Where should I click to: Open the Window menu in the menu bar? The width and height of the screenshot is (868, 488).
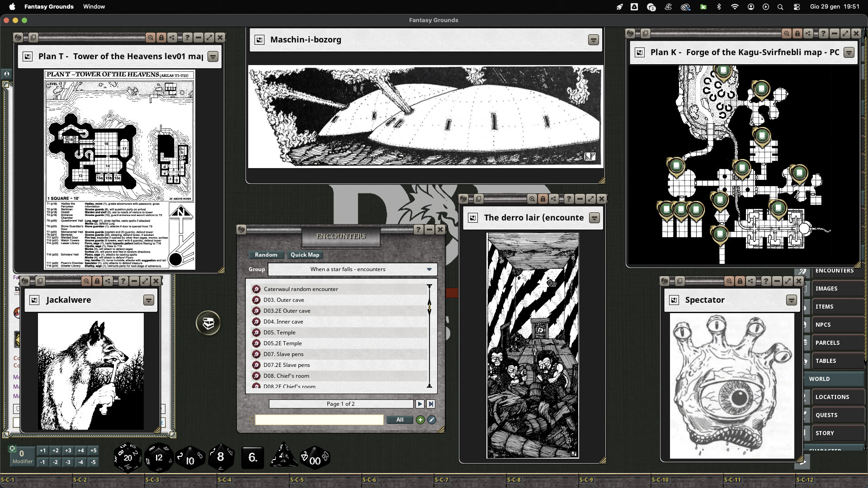click(x=94, y=6)
